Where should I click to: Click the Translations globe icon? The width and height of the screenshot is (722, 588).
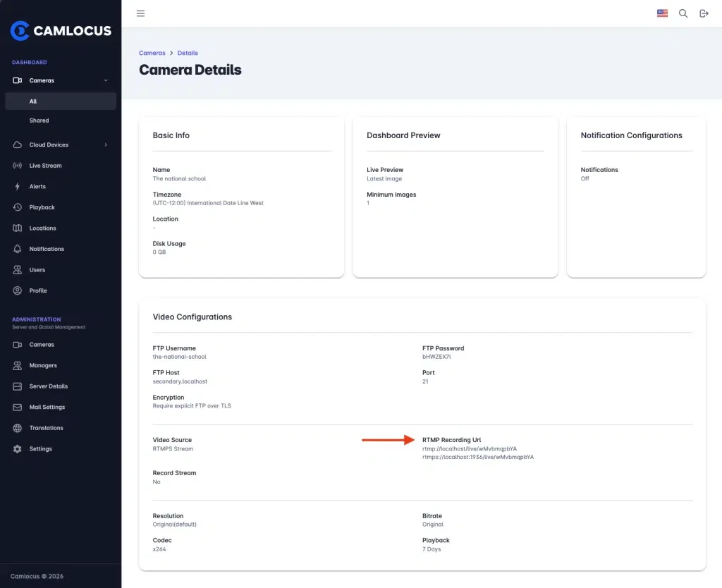pos(18,428)
